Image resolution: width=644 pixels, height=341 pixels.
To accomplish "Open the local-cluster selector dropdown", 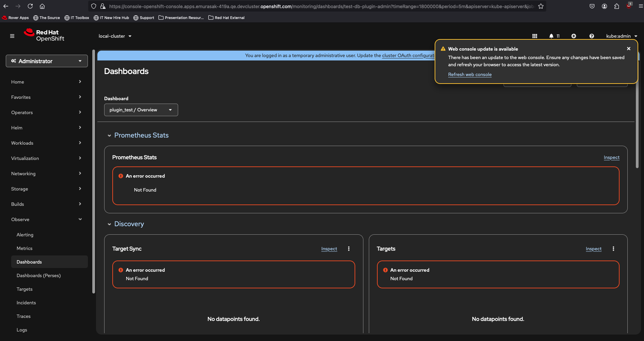I will 115,36.
